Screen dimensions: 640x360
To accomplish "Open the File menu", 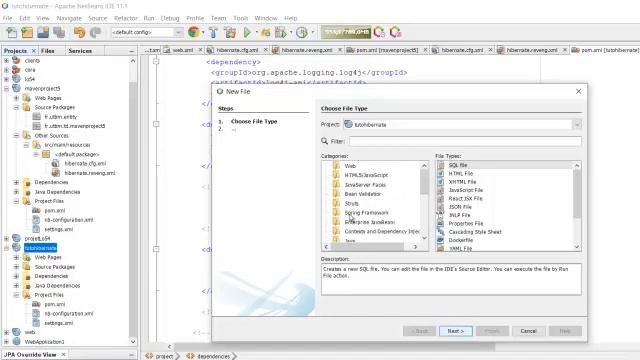I will pyautogui.click(x=7, y=18).
